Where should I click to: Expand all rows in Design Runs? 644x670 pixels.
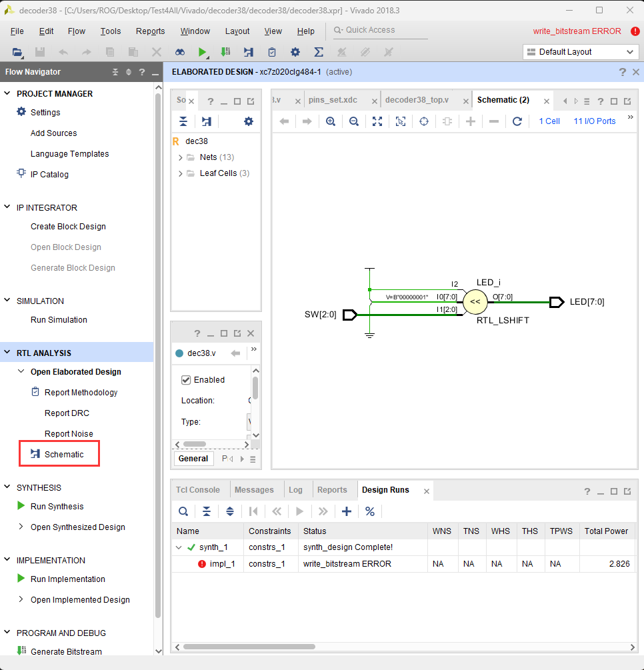[230, 511]
